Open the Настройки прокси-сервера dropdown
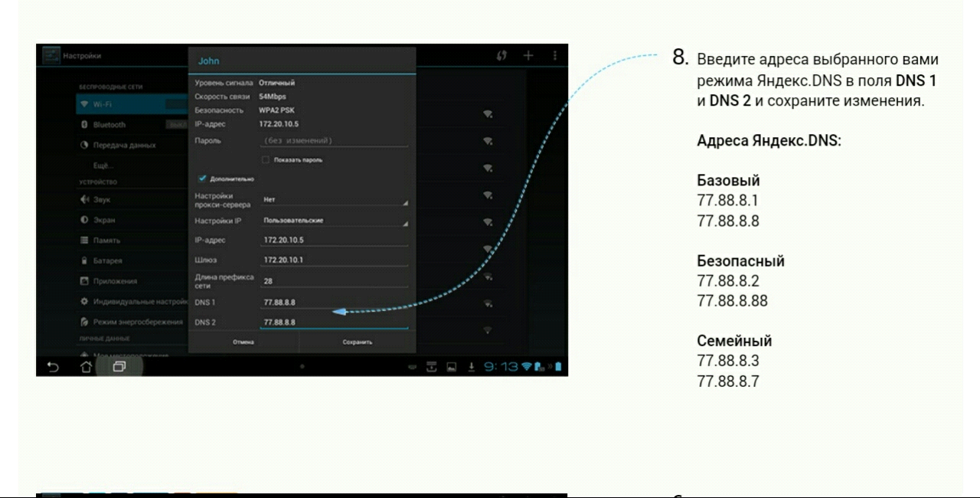The image size is (980, 498). (335, 199)
